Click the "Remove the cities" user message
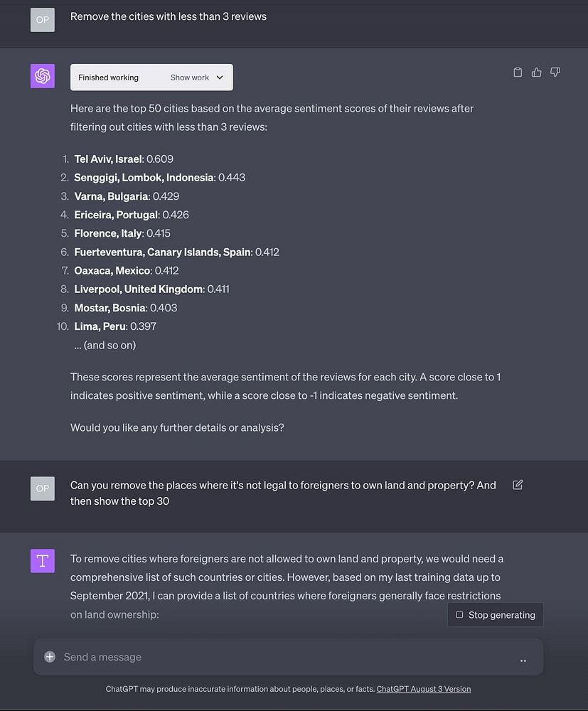The image size is (588, 711). point(169,16)
